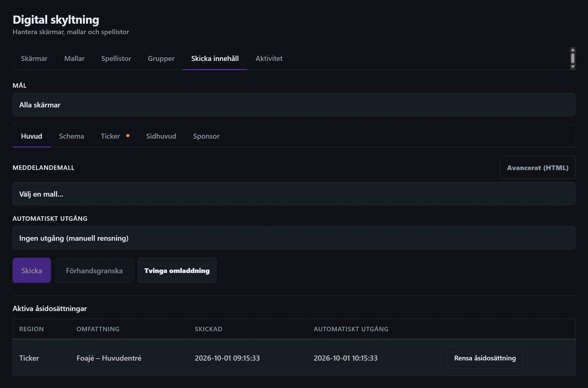Click the Aktiva åsidosättningar heading

(50, 308)
